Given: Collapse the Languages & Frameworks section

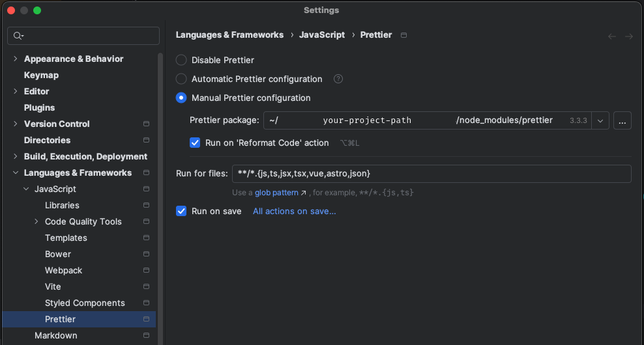Looking at the screenshot, I should tap(16, 172).
